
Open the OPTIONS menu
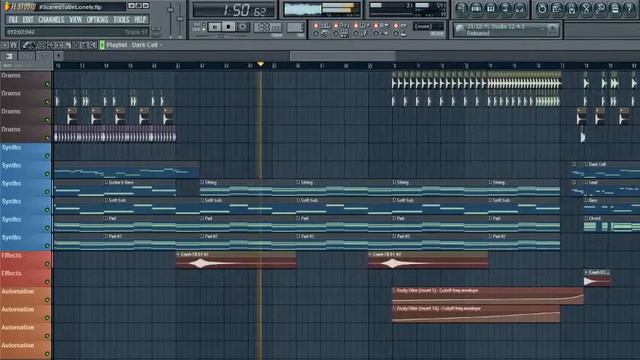click(x=98, y=20)
